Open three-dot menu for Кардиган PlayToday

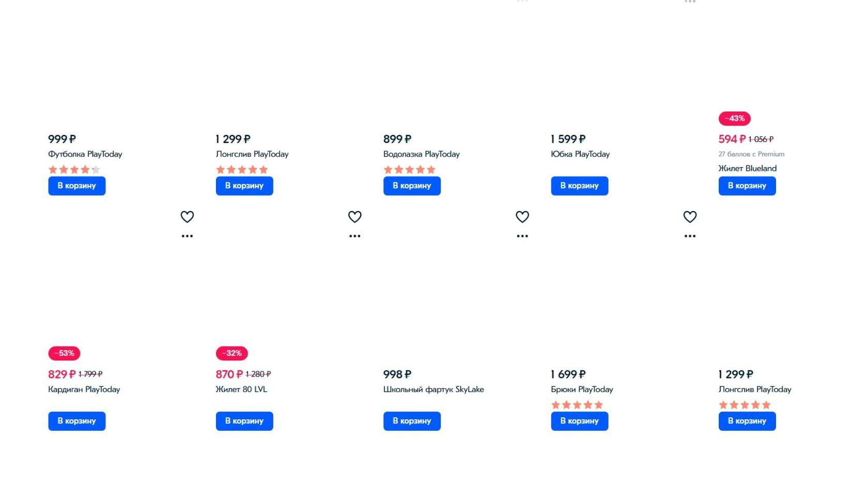coord(187,236)
